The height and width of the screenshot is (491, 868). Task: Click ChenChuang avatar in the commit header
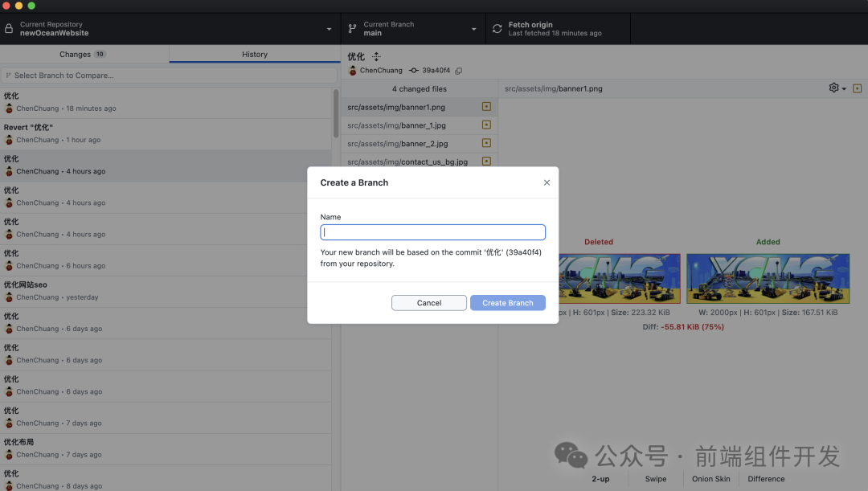click(x=353, y=70)
